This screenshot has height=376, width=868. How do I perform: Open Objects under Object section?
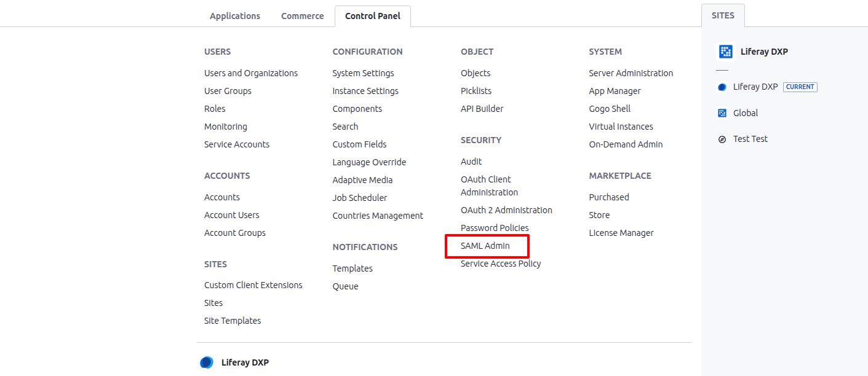[x=476, y=73]
